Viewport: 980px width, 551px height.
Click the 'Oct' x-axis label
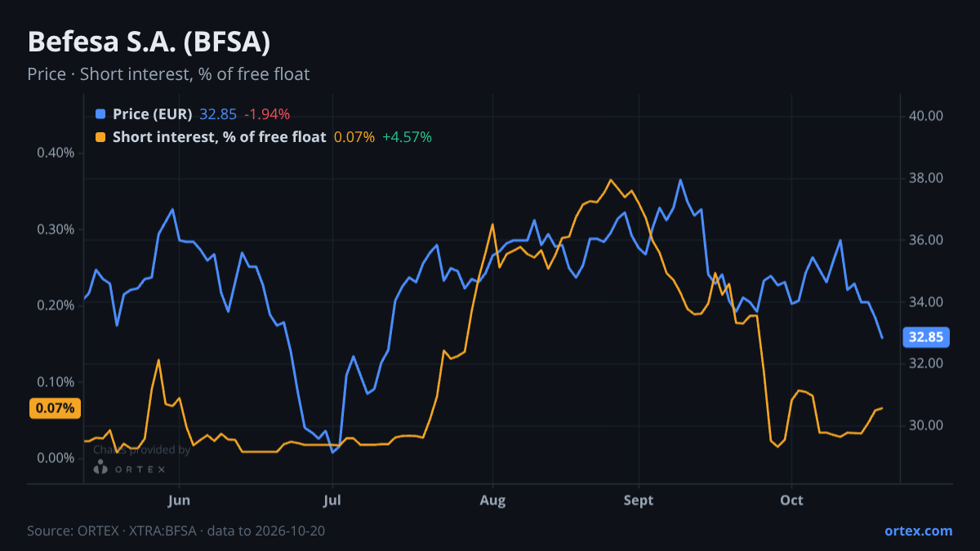tap(791, 500)
